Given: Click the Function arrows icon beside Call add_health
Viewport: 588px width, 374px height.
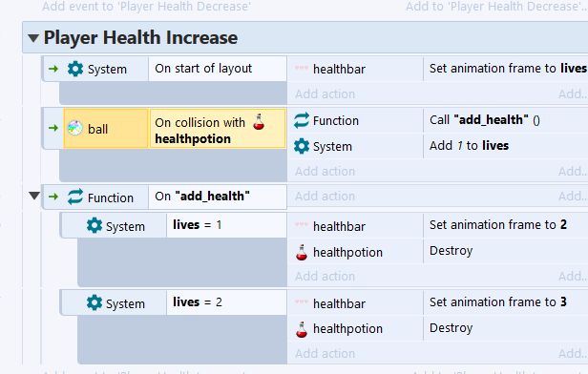Looking at the screenshot, I should pyautogui.click(x=302, y=120).
